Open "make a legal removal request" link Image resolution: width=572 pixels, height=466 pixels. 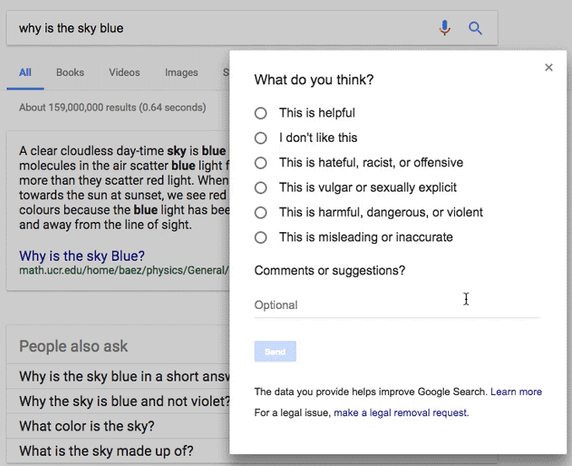coord(400,413)
